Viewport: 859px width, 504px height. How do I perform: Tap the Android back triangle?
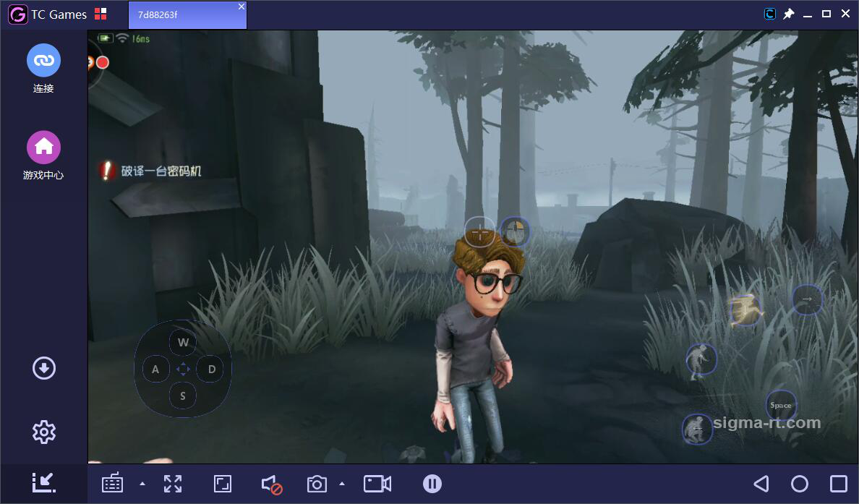[761, 484]
